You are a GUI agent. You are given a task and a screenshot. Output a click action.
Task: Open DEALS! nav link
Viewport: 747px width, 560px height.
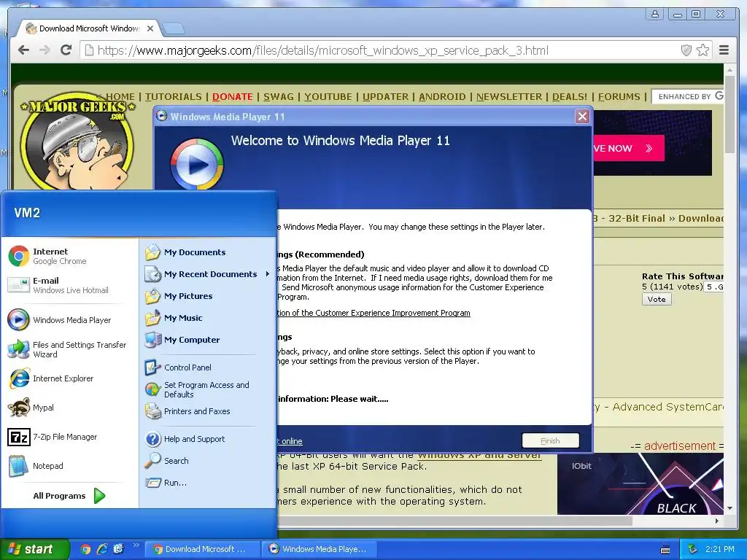[x=570, y=97]
